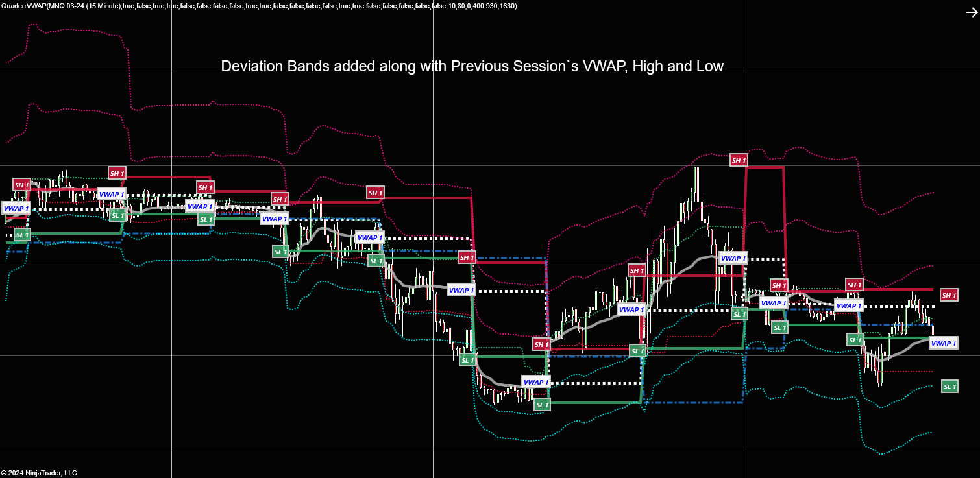The image size is (980, 478).
Task: Click the 2024 NinjaTrader, LLC copyright text
Action: [x=39, y=472]
